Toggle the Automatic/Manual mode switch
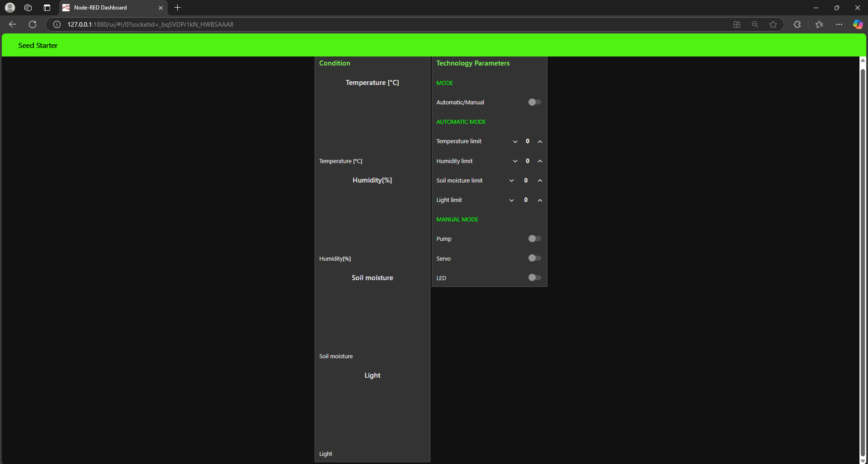The image size is (868, 464). [x=534, y=102]
